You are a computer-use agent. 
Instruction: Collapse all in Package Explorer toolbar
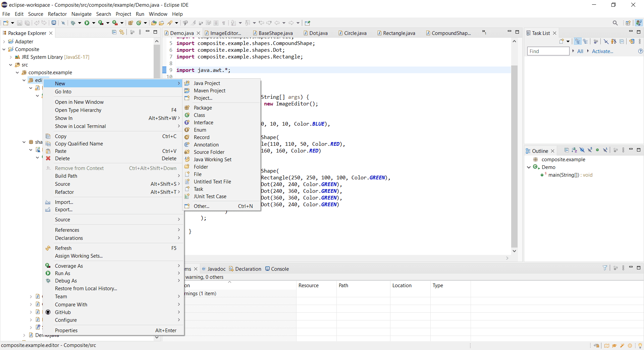click(x=114, y=32)
